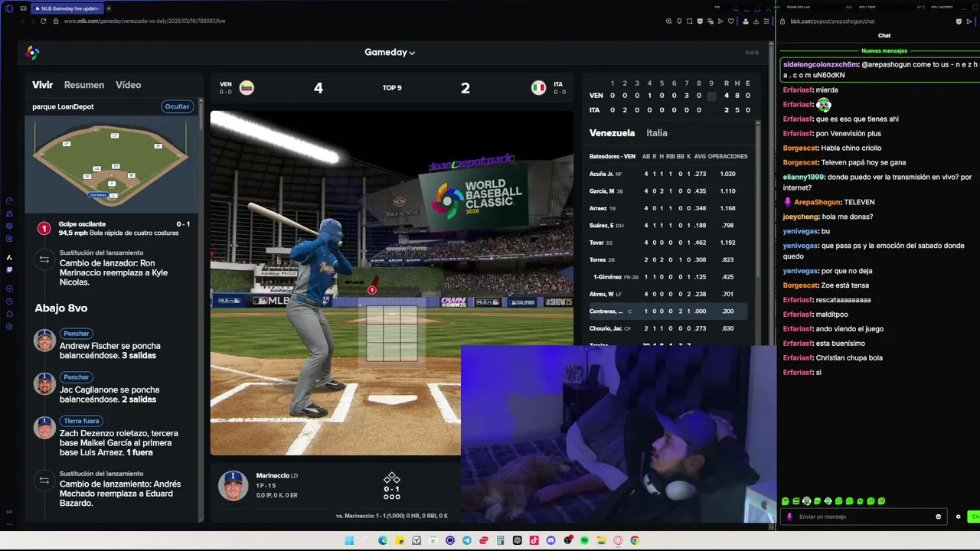
Task: Click the pitch 1 ball on the field
Action: [371, 290]
